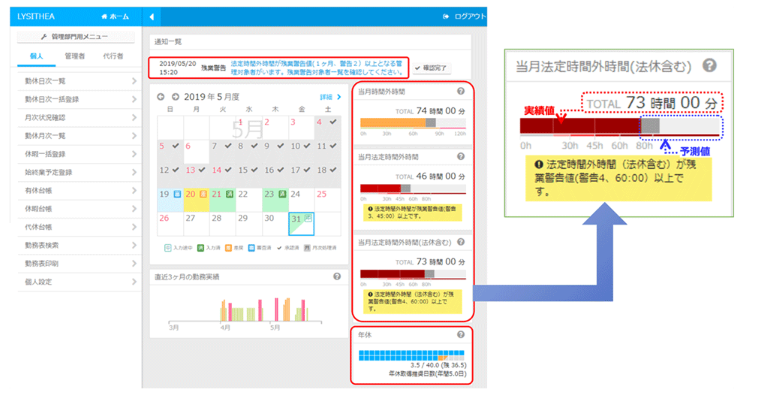This screenshot has width=780, height=396.
Task: Click the approved checkmark on May 7
Action: (228, 146)
